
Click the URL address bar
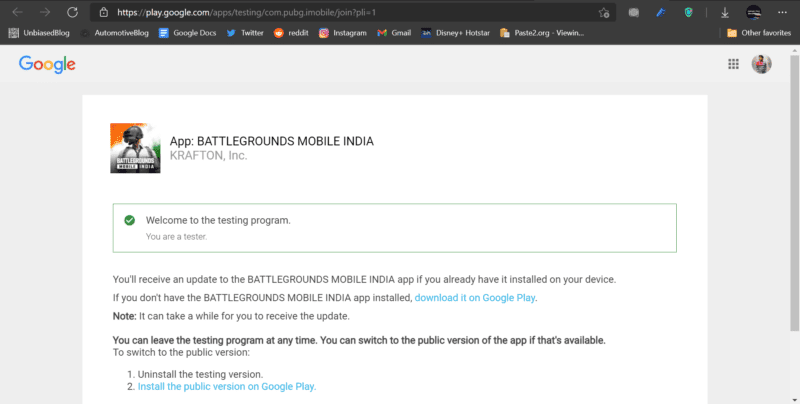pos(352,12)
